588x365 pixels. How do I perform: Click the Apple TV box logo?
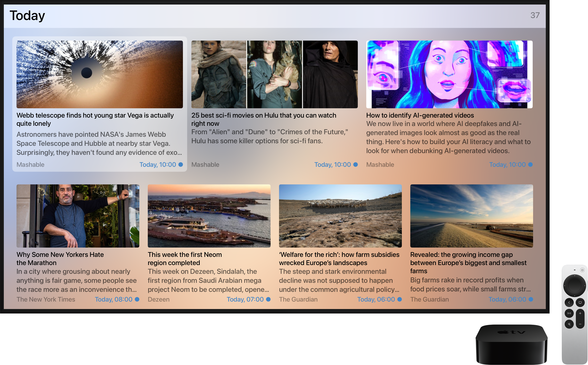coord(511,332)
